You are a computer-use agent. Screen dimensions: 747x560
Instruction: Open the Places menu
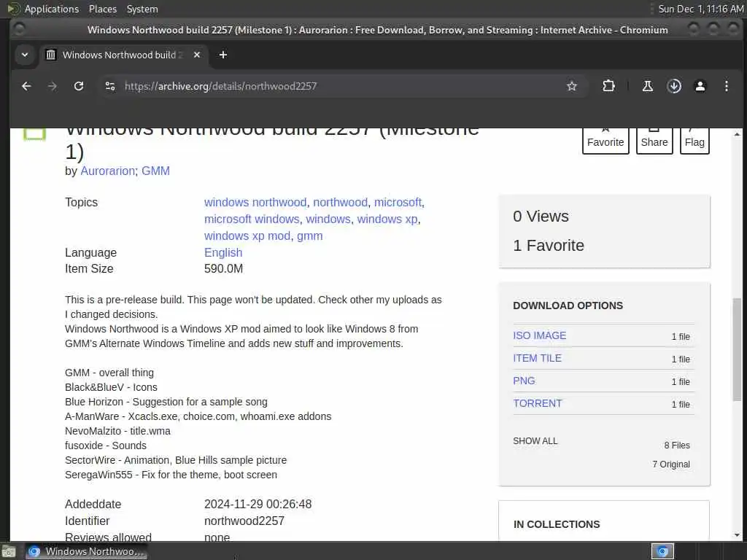(x=102, y=9)
